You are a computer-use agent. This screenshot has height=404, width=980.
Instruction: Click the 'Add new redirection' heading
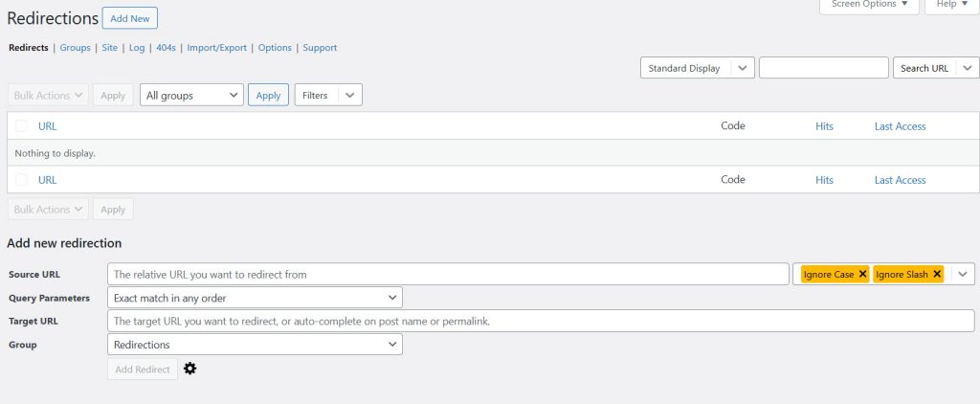click(x=64, y=243)
